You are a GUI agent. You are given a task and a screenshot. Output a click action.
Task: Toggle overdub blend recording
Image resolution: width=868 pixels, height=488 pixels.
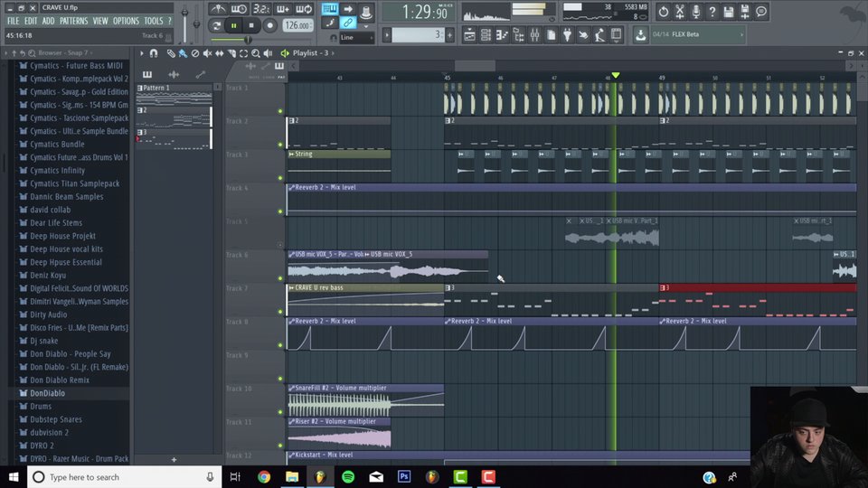click(x=282, y=9)
